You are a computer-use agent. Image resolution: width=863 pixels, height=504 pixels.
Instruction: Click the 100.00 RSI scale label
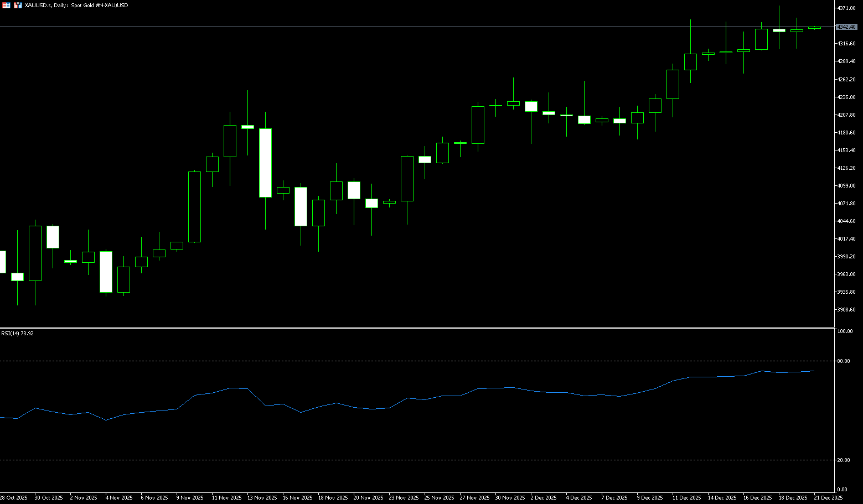click(x=845, y=331)
